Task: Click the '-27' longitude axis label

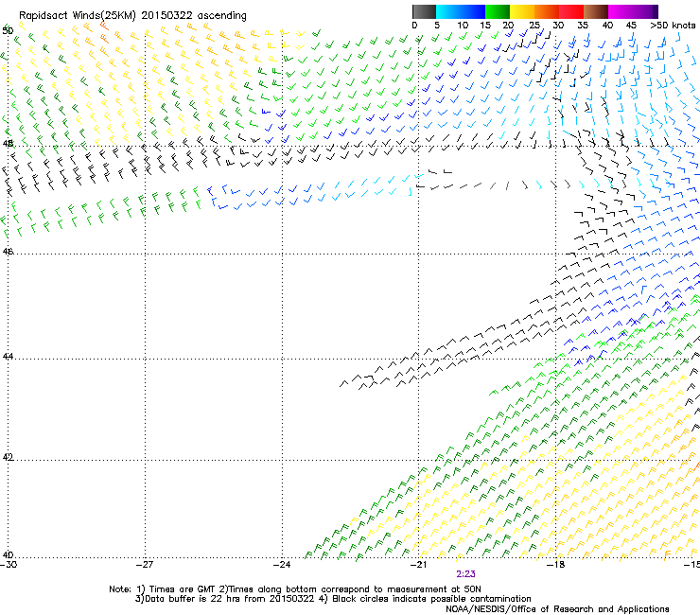Action: tap(145, 565)
